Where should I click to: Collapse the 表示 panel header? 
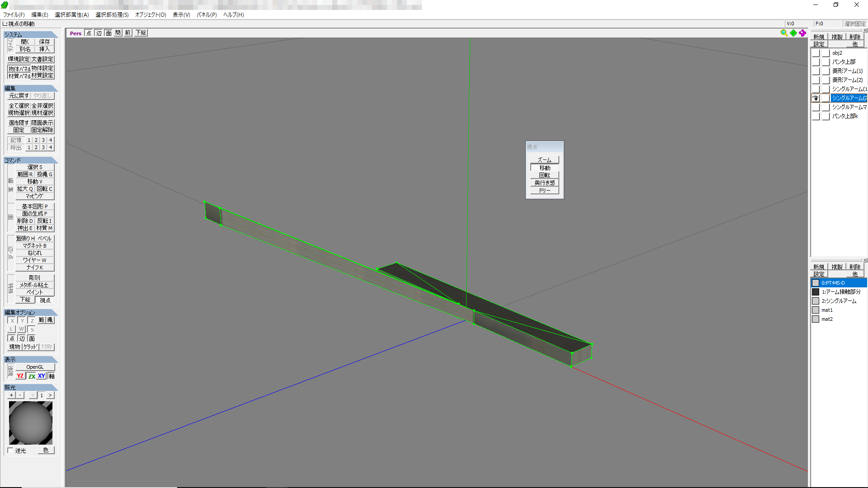click(31, 360)
